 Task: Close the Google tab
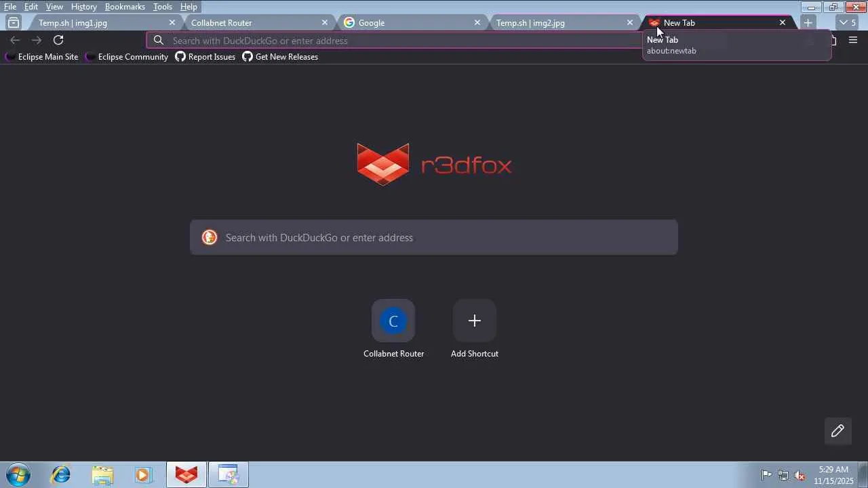[477, 22]
